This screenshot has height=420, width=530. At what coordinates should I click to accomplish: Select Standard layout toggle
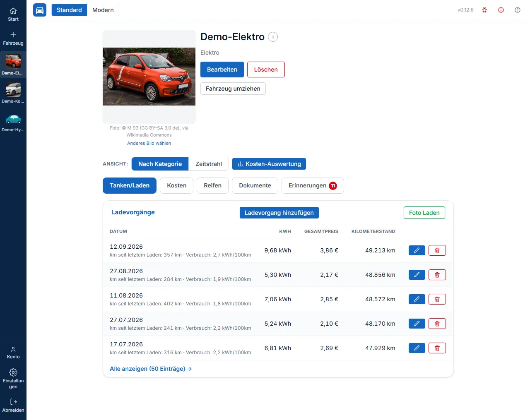(x=69, y=10)
